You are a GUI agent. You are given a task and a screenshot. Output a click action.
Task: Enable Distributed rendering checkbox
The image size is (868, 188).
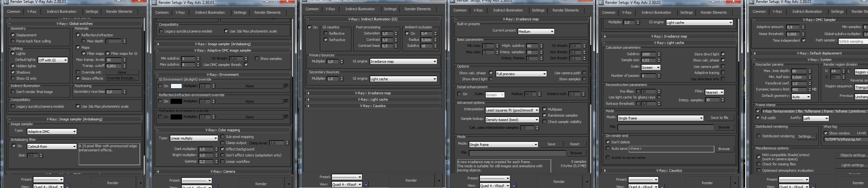tap(759, 136)
